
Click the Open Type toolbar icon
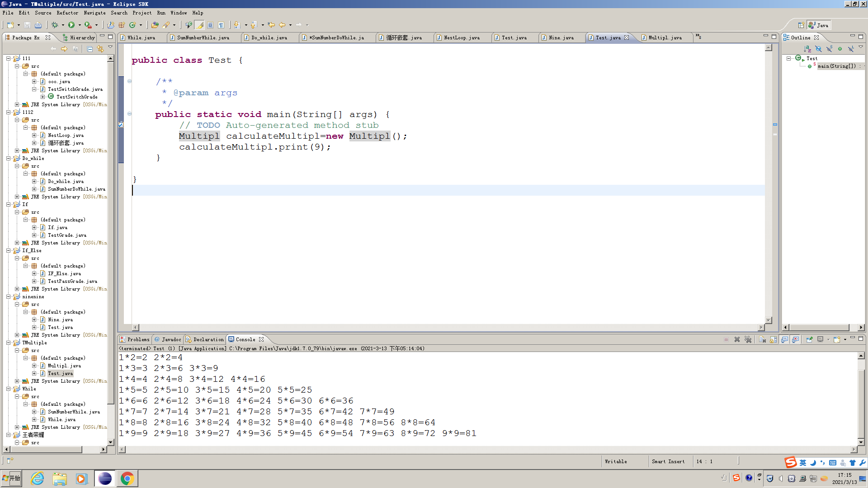155,25
